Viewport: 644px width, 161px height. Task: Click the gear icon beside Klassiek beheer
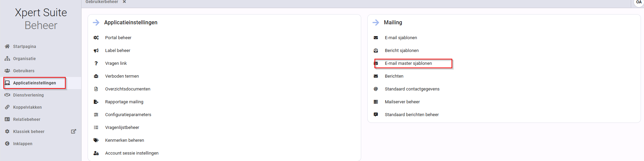pos(7,131)
